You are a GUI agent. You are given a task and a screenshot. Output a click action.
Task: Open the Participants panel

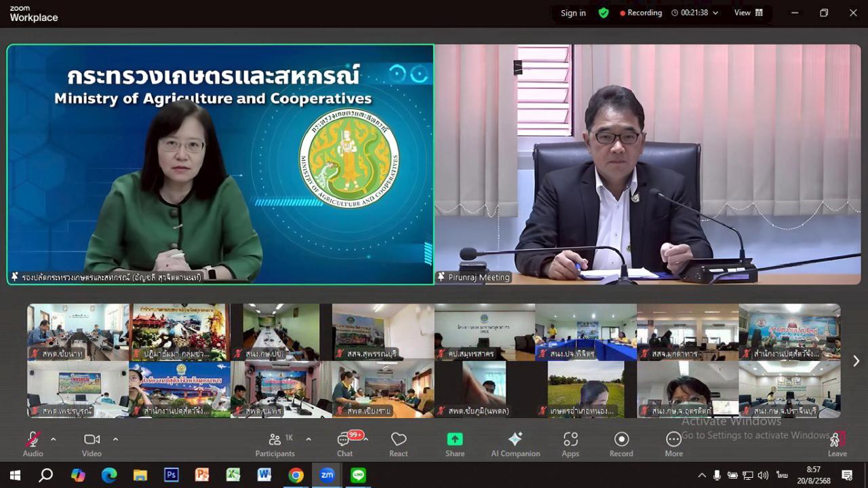(275, 445)
